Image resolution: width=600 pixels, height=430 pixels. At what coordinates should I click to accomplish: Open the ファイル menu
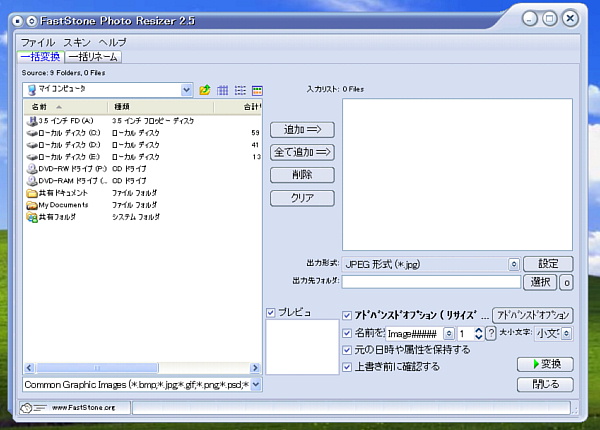(38, 42)
